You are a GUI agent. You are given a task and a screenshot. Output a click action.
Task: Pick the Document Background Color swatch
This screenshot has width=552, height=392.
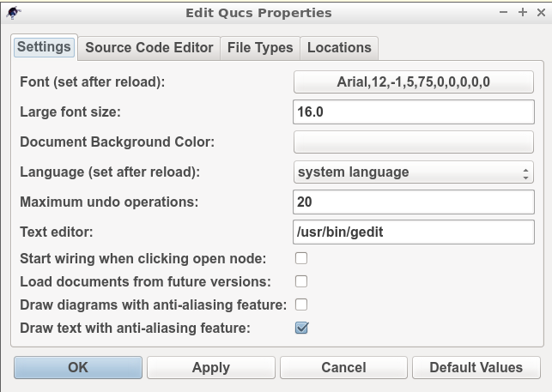(x=413, y=142)
